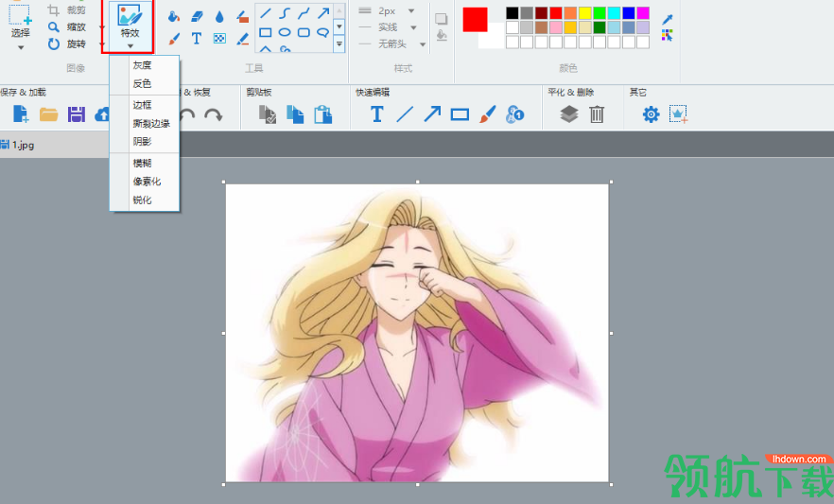Pick the rectangle shape in shapes gallery
The height and width of the screenshot is (504, 834).
(266, 32)
